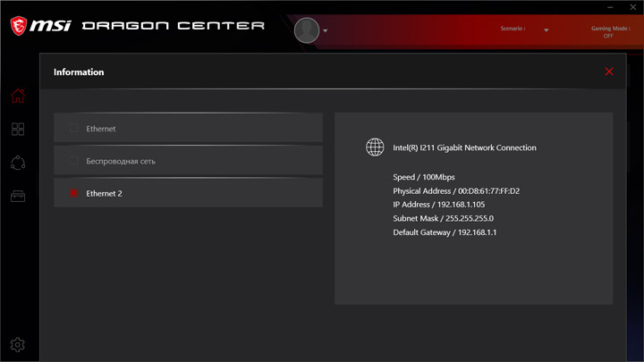Select the Ethernet adapter radio button
This screenshot has width=644, height=362.
73,128
